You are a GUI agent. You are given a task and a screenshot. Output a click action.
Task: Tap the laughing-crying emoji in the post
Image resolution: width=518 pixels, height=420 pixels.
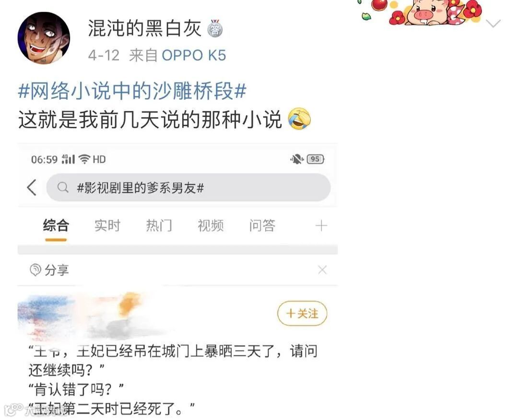tap(299, 118)
